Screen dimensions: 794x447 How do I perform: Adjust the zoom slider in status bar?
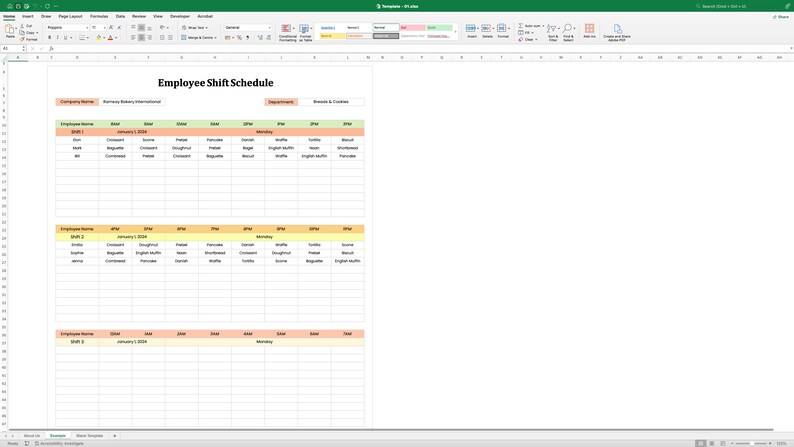[x=751, y=443]
